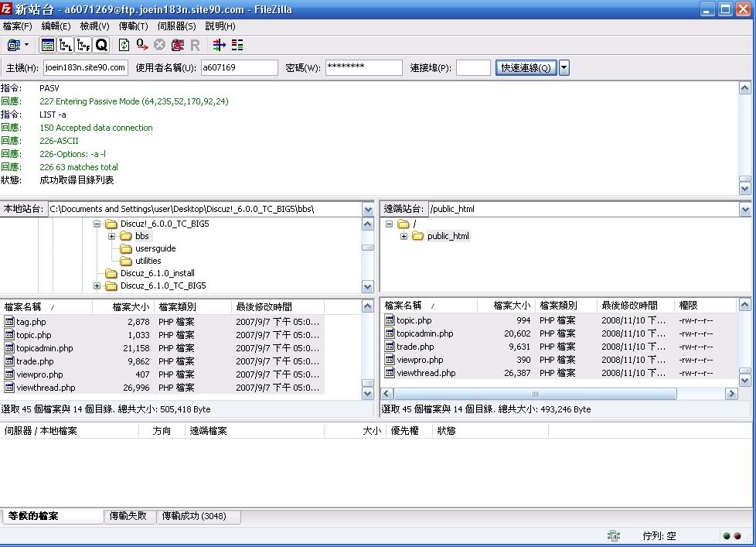Screen dimensions: 756x547
Task: Click the bbs folder icon in local tree
Action: (x=126, y=236)
